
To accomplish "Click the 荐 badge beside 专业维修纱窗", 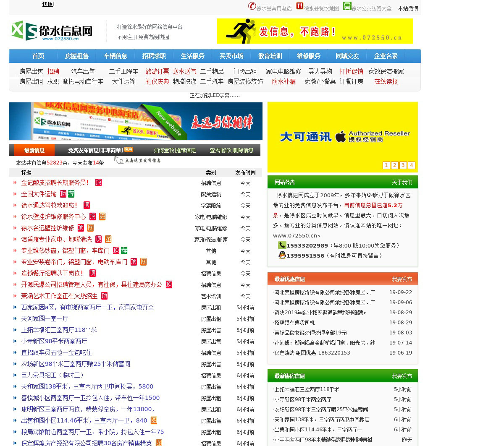I will pos(124,250).
